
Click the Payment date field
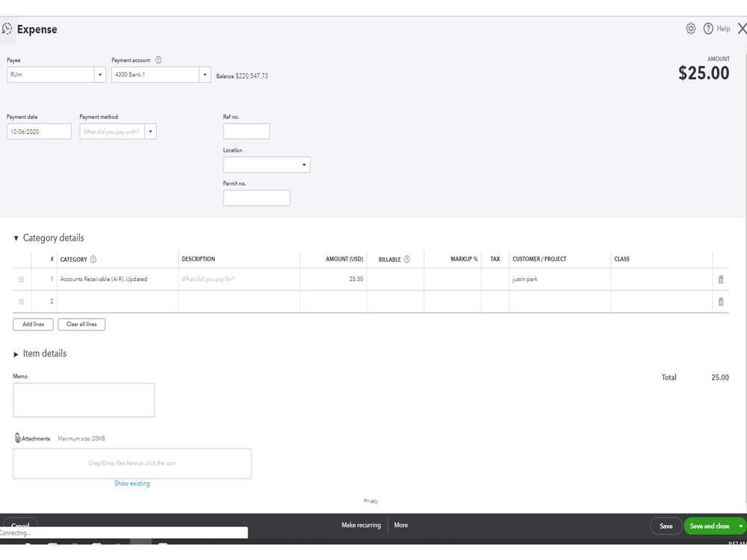click(x=39, y=132)
